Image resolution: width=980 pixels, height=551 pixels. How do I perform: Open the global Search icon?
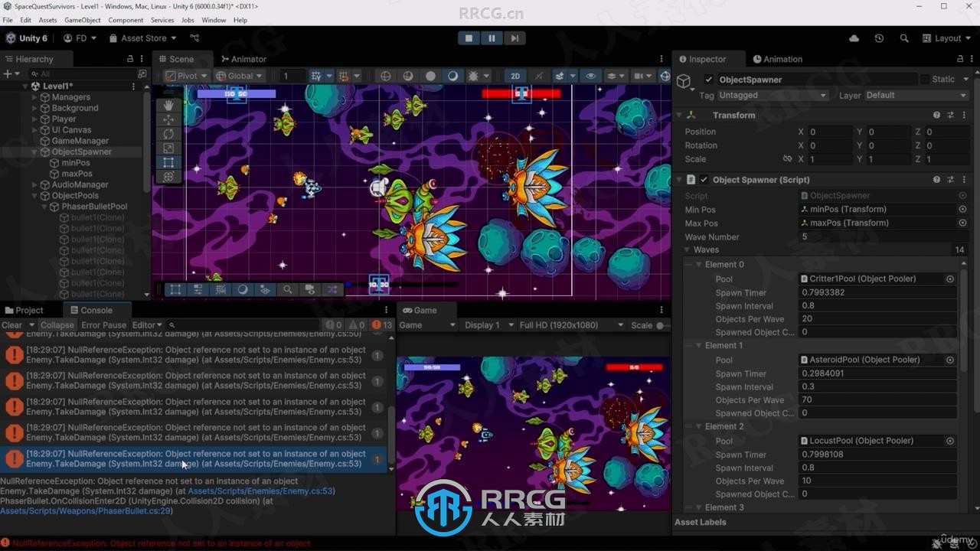(904, 38)
